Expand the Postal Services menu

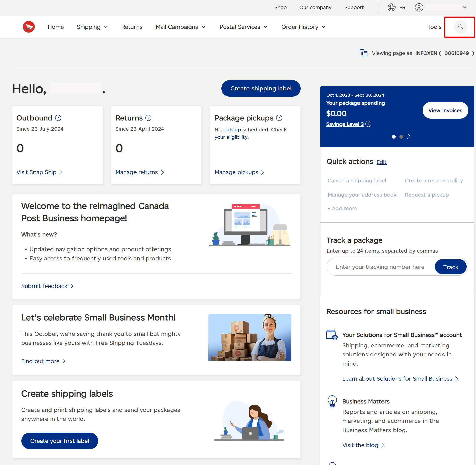[243, 27]
